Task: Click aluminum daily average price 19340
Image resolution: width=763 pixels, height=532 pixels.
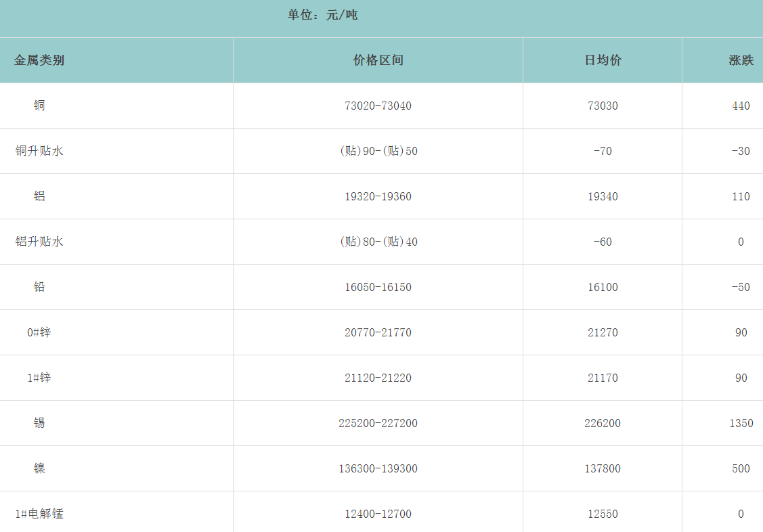Action: 603,196
